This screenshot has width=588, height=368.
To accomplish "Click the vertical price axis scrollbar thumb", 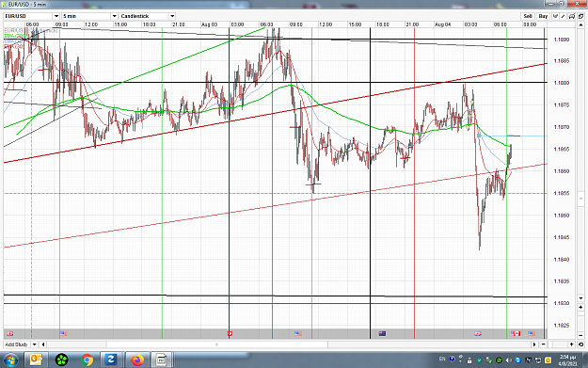I will coord(580,200).
